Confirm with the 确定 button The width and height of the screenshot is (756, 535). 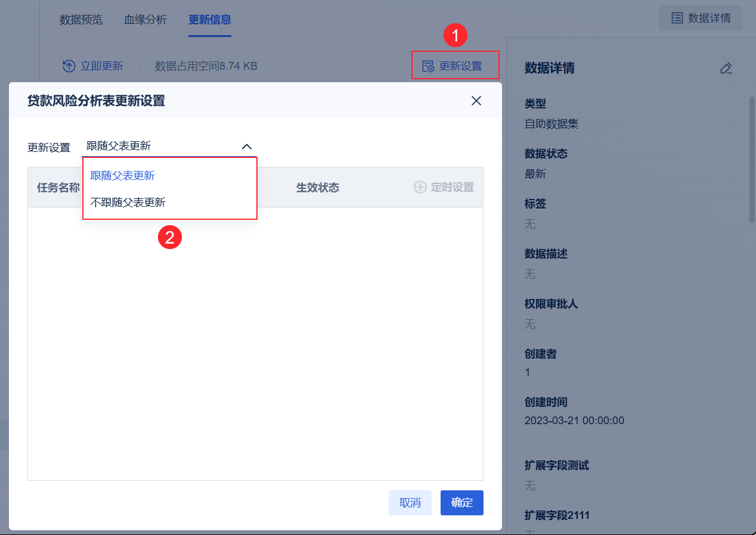pos(462,503)
